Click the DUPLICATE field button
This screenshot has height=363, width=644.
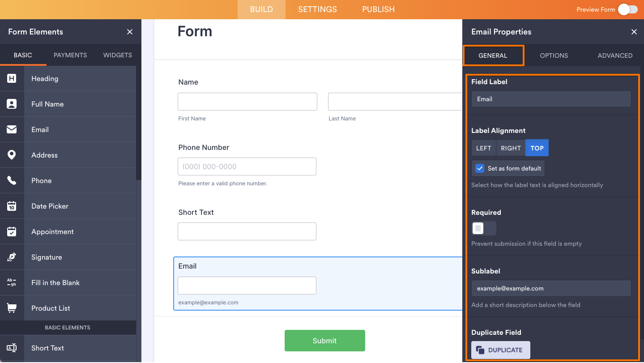(500, 350)
